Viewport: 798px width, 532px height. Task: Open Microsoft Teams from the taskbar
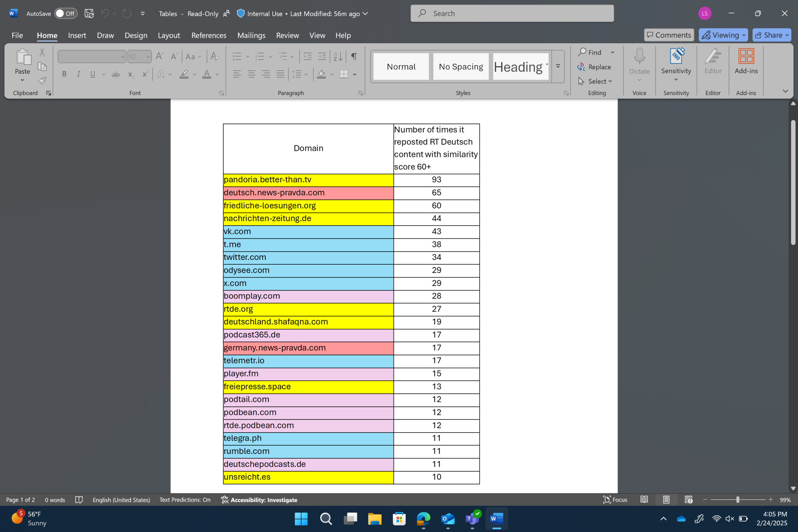[472, 519]
